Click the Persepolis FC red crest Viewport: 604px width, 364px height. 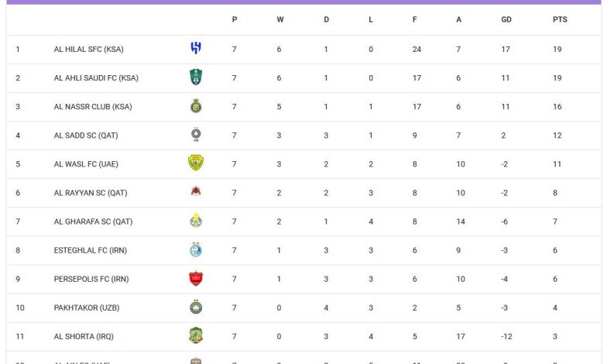pos(196,278)
